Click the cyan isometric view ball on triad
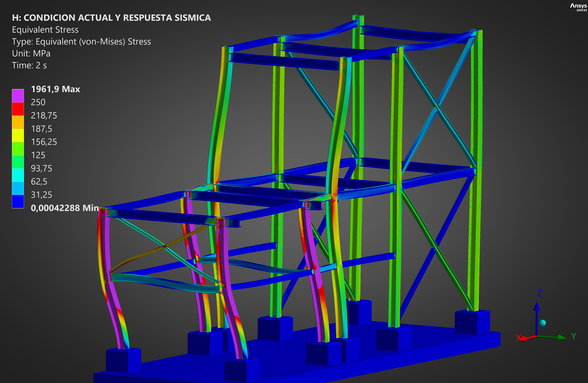Image resolution: width=588 pixels, height=383 pixels. click(543, 323)
